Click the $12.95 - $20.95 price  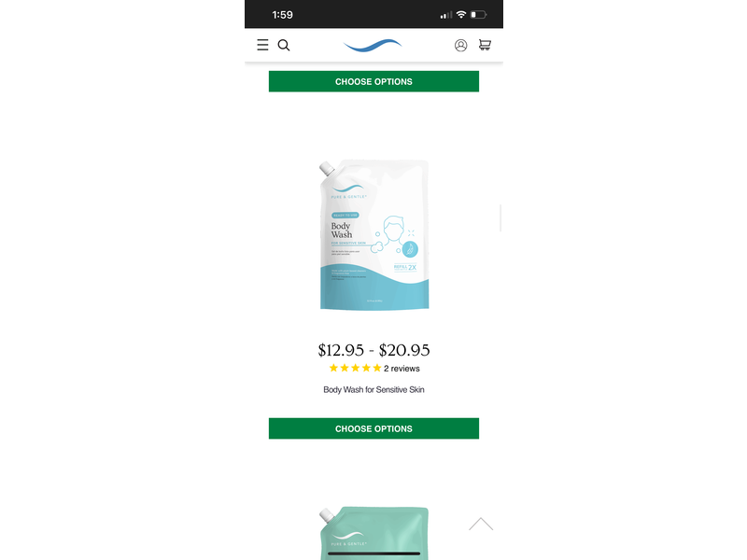pyautogui.click(x=373, y=350)
